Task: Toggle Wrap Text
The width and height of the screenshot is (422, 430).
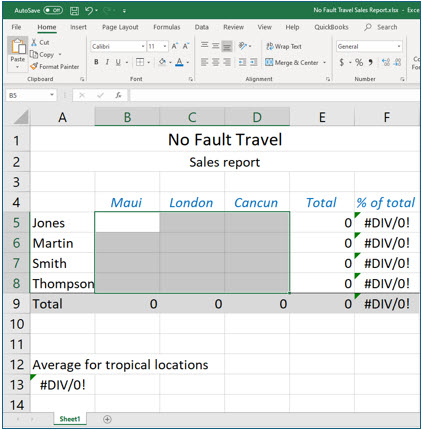Action: click(284, 46)
